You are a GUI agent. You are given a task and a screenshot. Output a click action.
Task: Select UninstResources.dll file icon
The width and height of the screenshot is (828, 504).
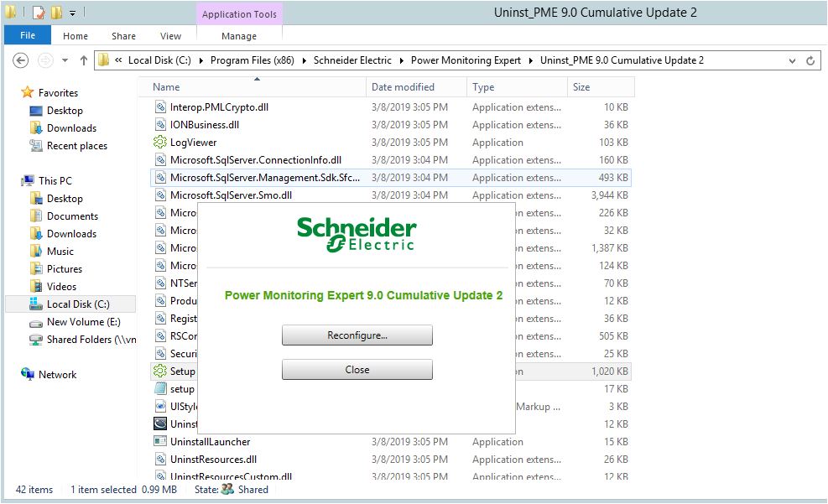point(160,460)
